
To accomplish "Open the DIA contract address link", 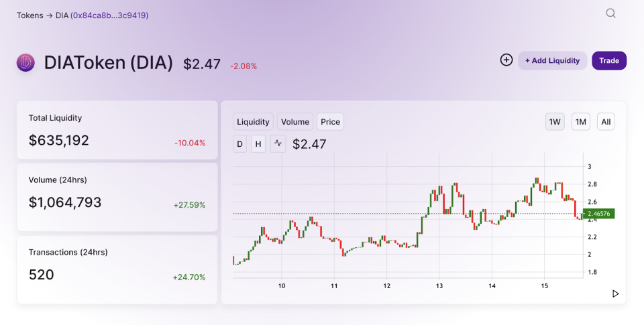I will (109, 15).
